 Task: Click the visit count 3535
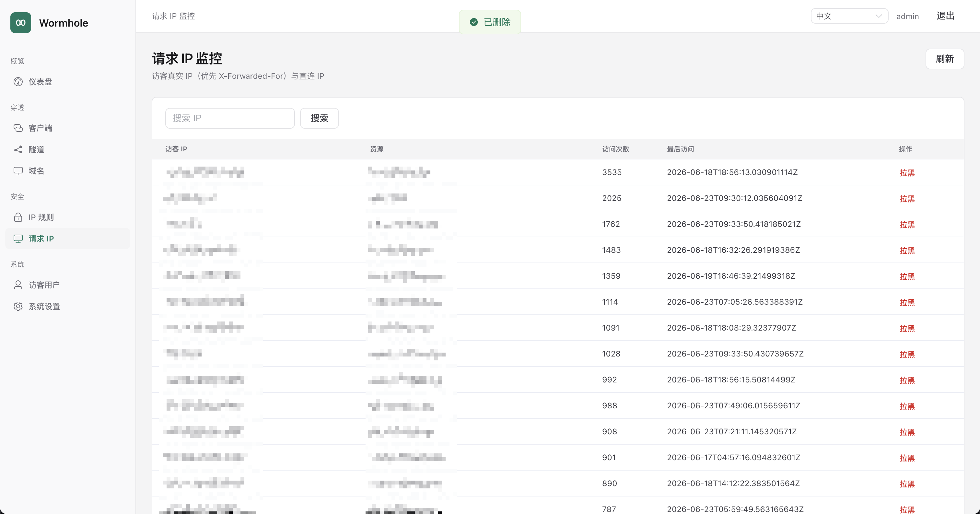(x=612, y=172)
